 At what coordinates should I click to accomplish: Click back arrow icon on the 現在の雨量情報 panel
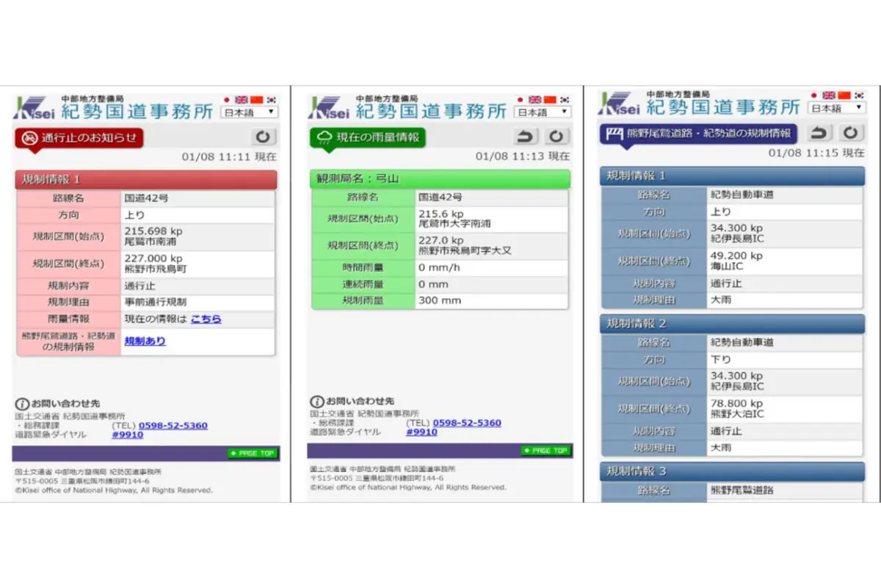526,137
